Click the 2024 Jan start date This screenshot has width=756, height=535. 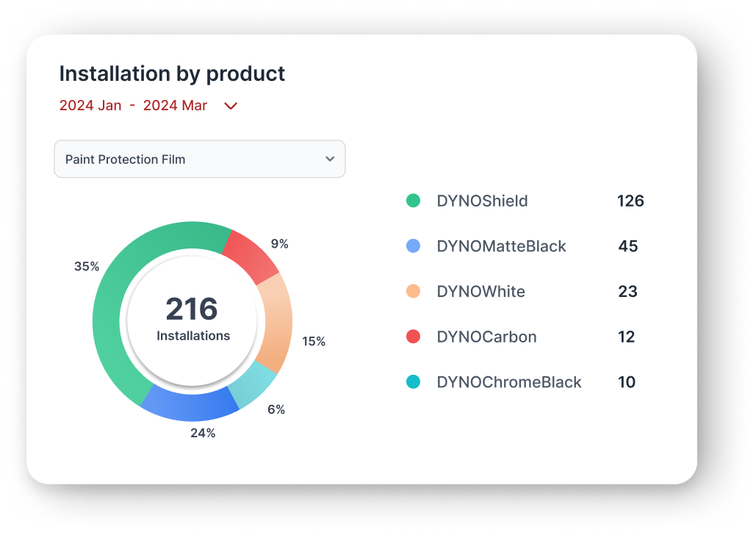[90, 106]
